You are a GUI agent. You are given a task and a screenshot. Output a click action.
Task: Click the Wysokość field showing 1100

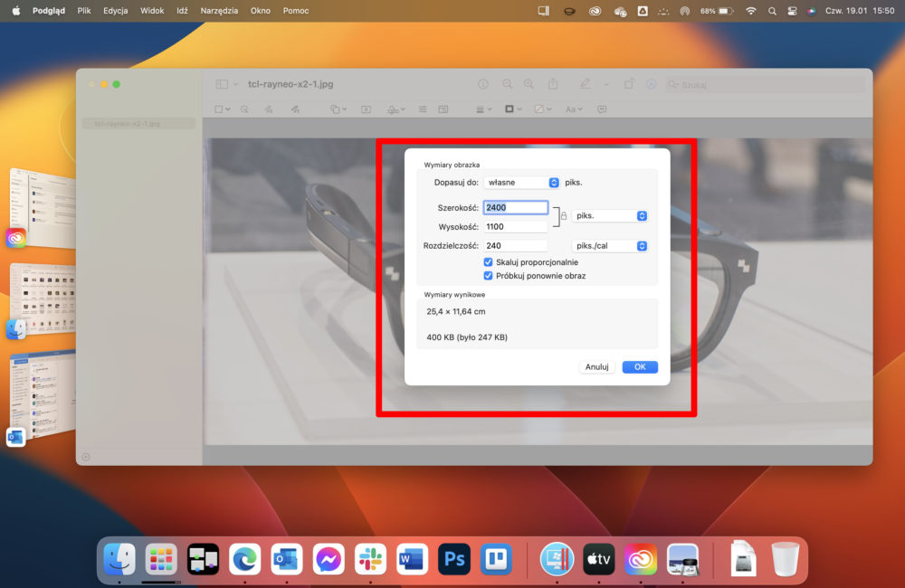click(516, 227)
